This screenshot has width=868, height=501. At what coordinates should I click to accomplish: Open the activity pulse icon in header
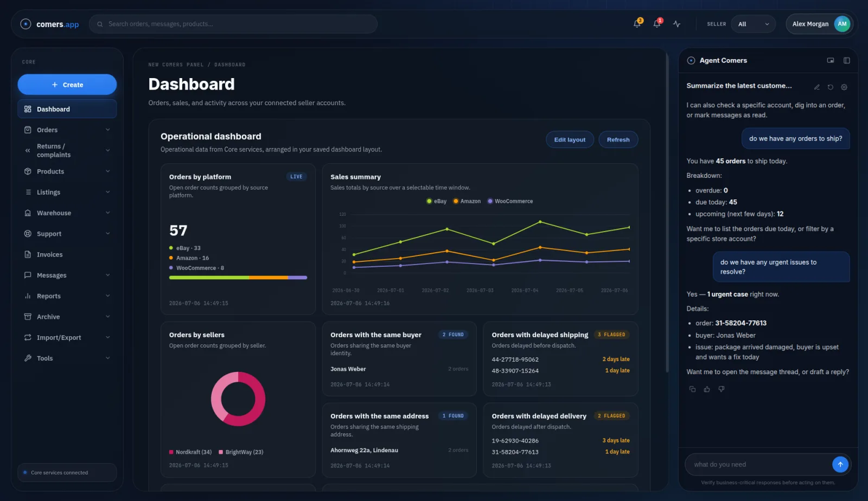pos(676,24)
